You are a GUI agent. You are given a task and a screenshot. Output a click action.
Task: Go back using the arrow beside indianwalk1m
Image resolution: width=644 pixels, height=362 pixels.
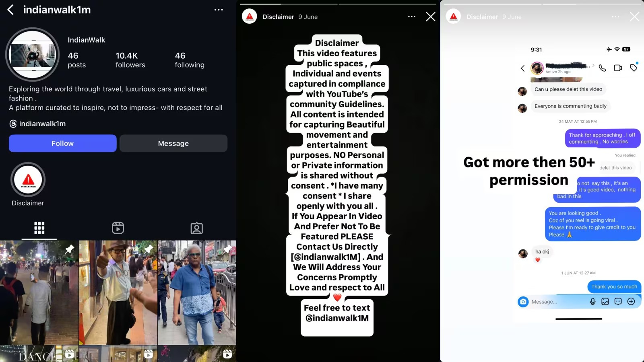coord(11,10)
